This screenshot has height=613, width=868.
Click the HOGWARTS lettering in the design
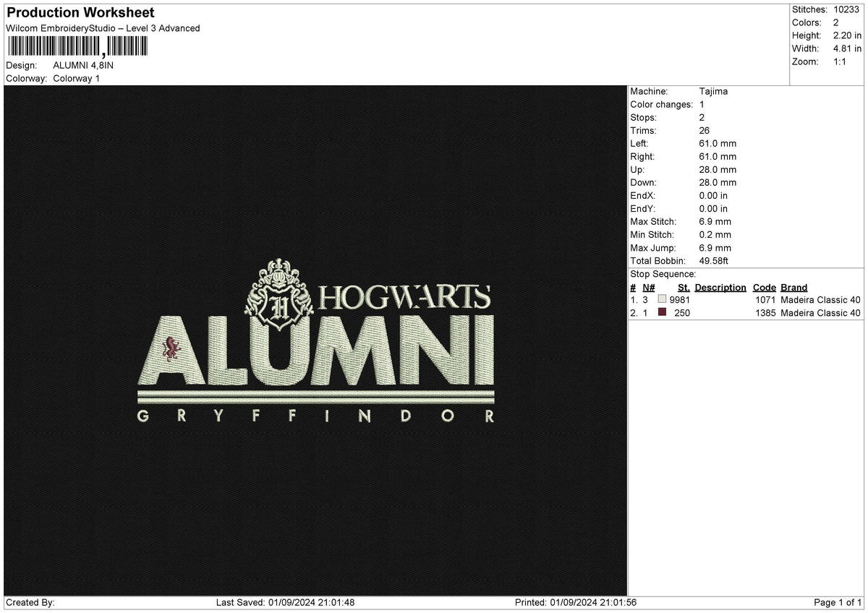click(404, 297)
